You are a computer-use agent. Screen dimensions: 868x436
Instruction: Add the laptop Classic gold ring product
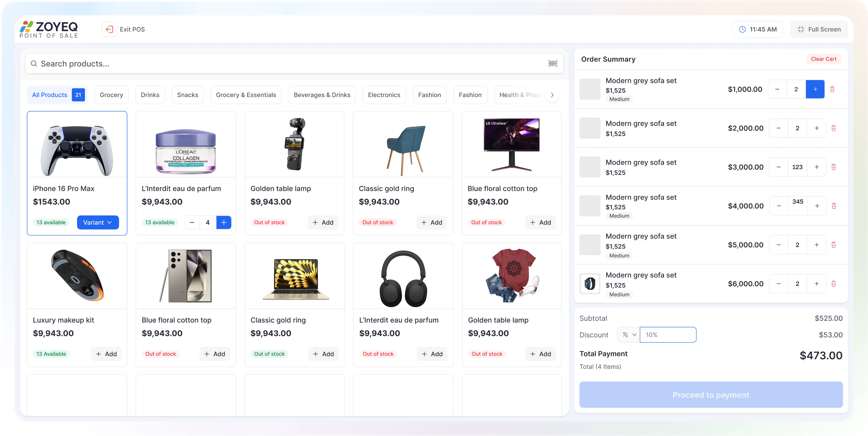click(x=323, y=354)
